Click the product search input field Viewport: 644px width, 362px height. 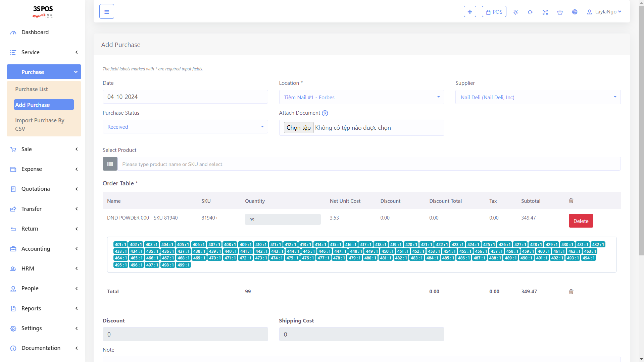click(368, 164)
